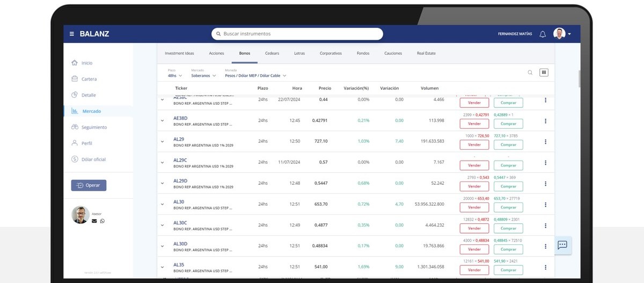Open the Moneda Pesos / Dólar MEP dropdown
644x283 pixels.
coord(255,76)
